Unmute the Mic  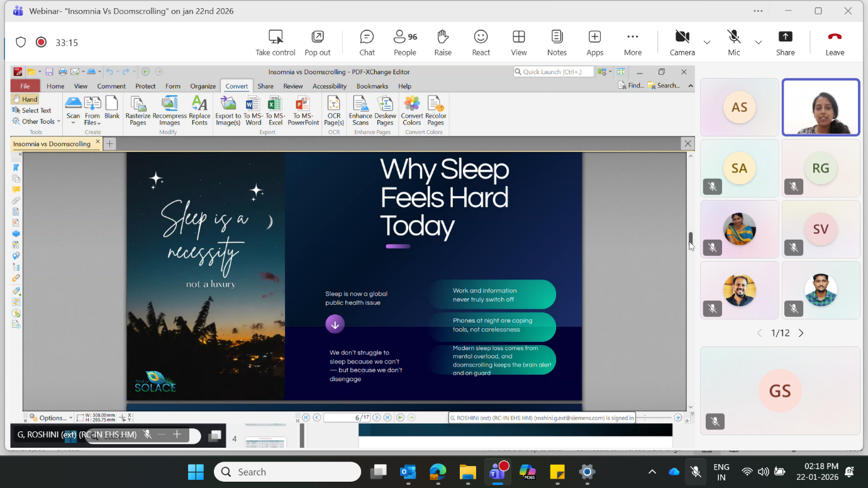pyautogui.click(x=733, y=43)
